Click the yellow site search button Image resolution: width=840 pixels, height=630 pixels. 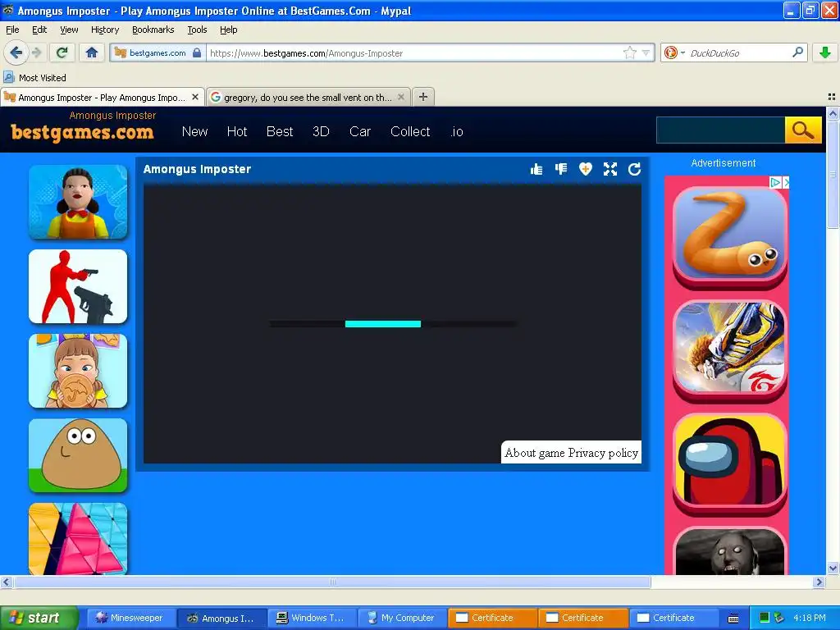pyautogui.click(x=803, y=130)
